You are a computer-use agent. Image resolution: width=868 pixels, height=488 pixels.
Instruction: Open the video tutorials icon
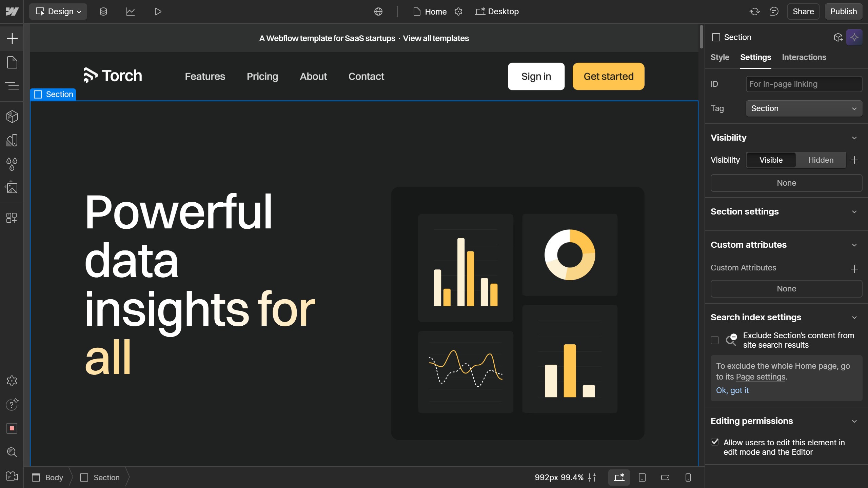(x=12, y=476)
